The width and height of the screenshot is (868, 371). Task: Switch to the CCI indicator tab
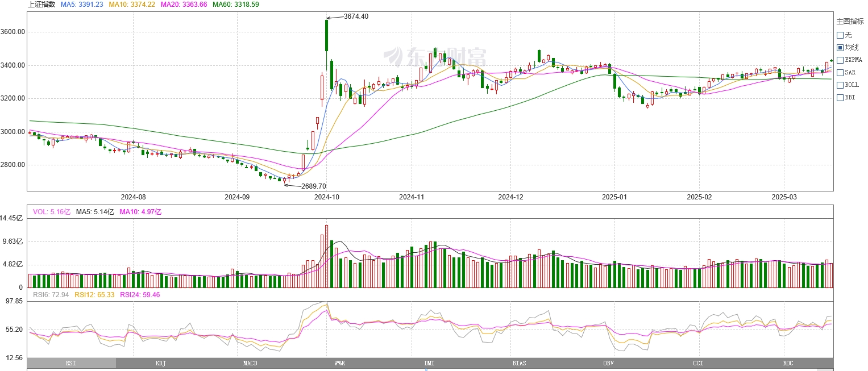698,363
